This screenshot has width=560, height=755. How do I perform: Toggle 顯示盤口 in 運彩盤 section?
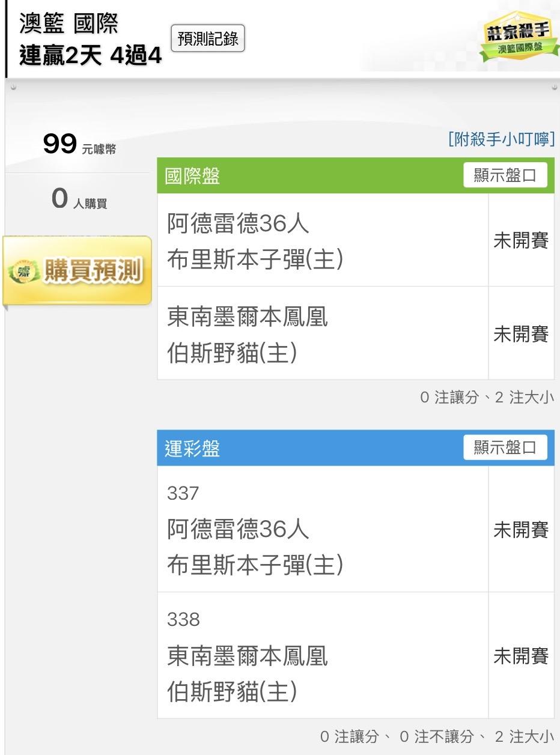505,448
